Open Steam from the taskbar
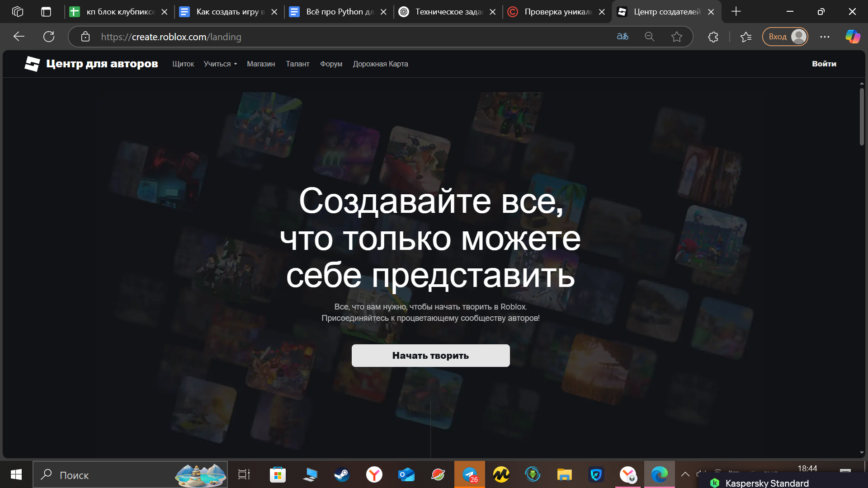Screen dimensions: 868x488 tap(342, 474)
